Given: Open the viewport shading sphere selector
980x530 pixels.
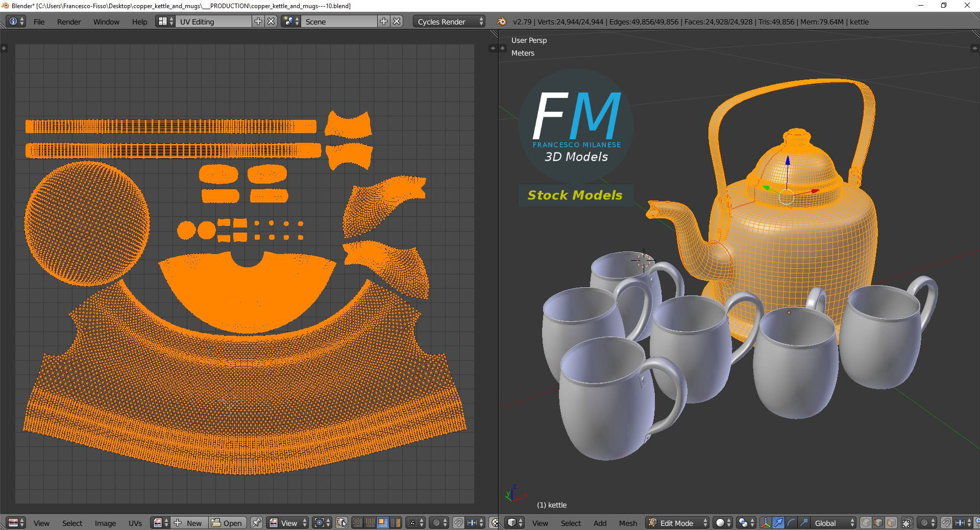Looking at the screenshot, I should pyautogui.click(x=722, y=523).
